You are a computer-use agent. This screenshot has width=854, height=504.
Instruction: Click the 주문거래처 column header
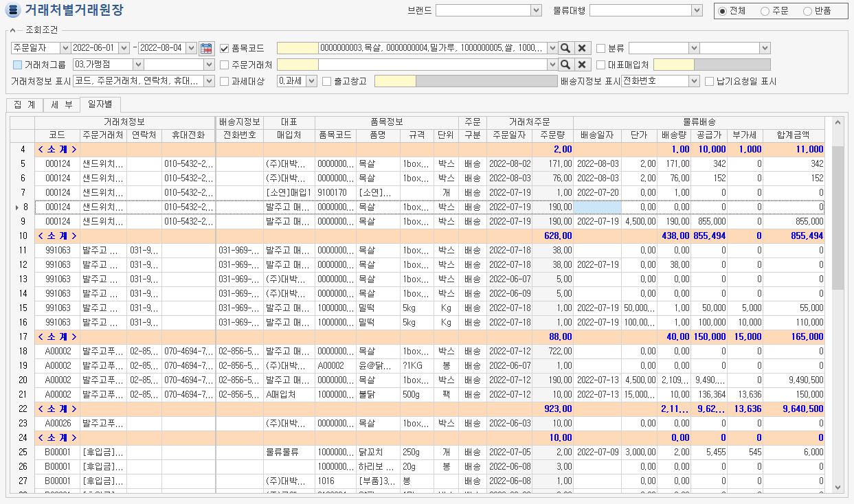(103, 135)
